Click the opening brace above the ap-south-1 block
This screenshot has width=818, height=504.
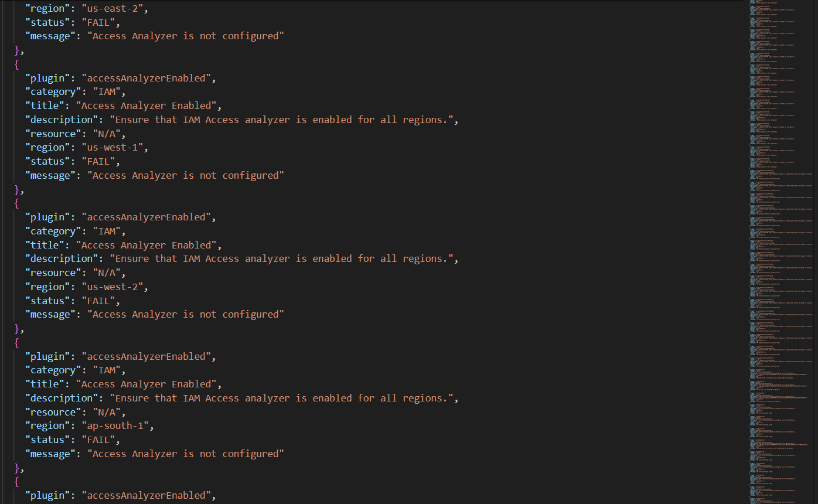tap(17, 342)
